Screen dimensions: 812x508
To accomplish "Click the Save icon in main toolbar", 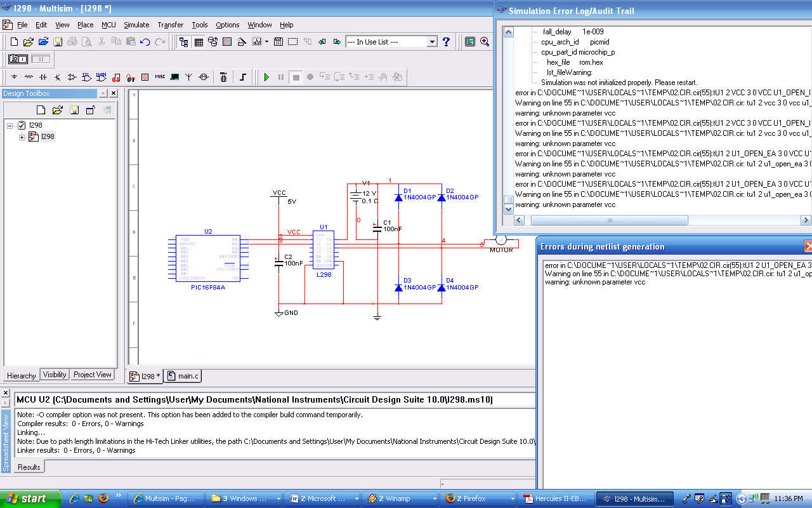I will pos(58,42).
